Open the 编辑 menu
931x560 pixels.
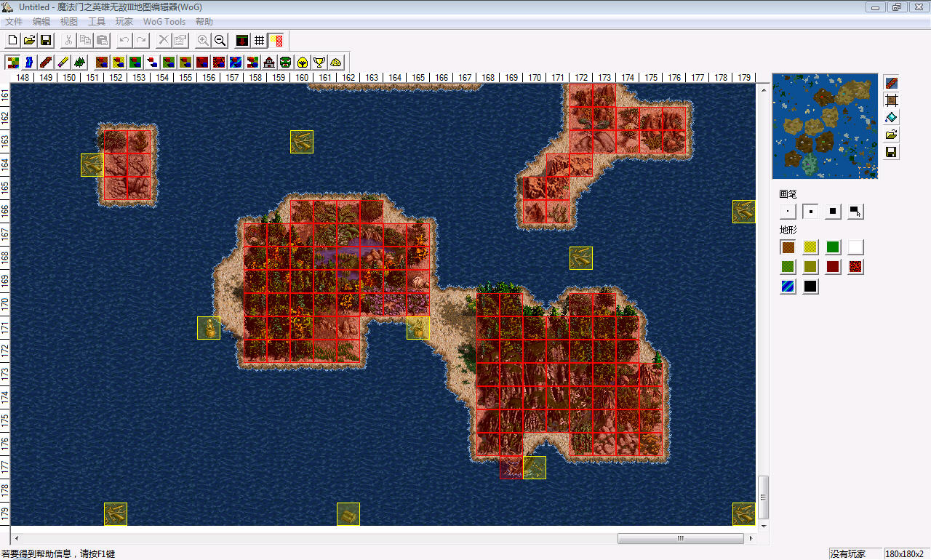tap(41, 22)
